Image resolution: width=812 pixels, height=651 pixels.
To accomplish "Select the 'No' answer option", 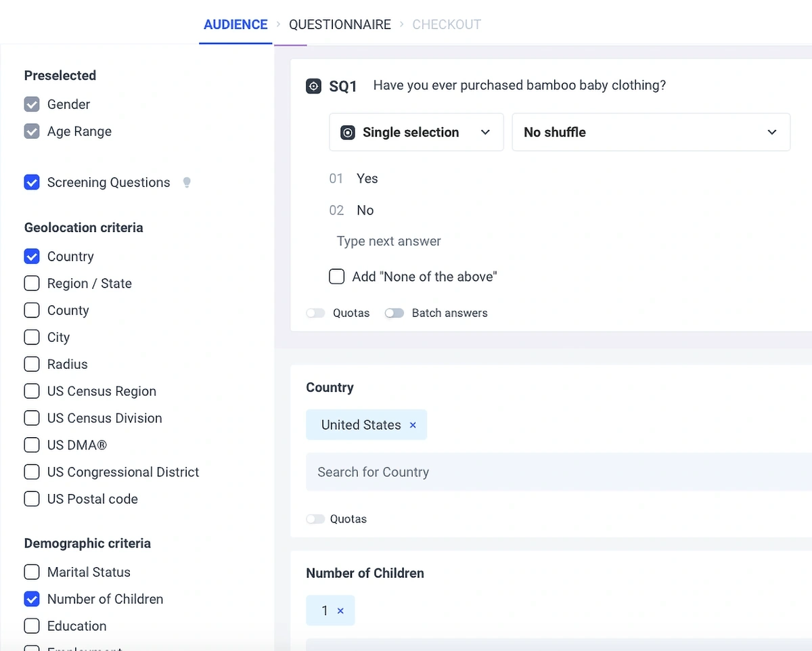I will click(365, 210).
